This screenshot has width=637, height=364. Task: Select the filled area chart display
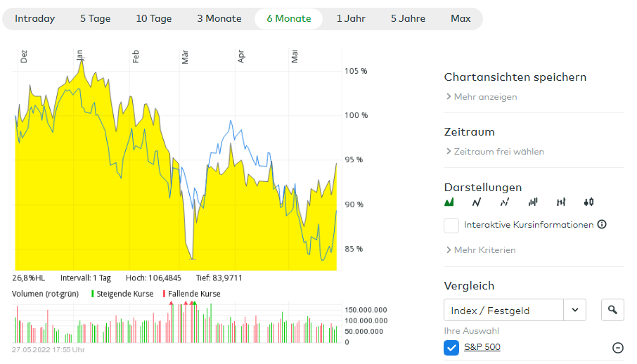[449, 202]
